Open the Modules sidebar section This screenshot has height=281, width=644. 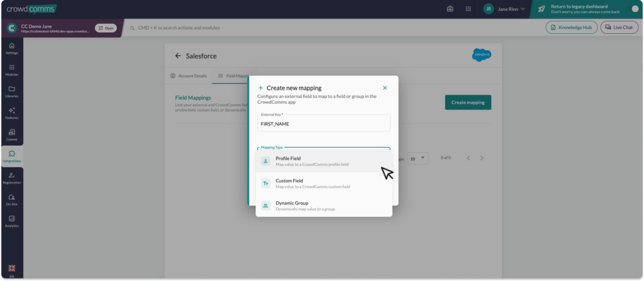tap(11, 70)
